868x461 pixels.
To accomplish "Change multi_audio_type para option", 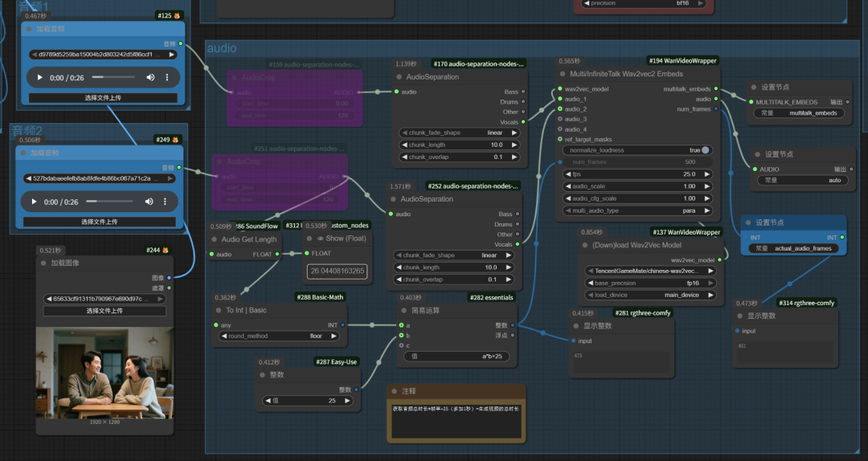I will (637, 211).
